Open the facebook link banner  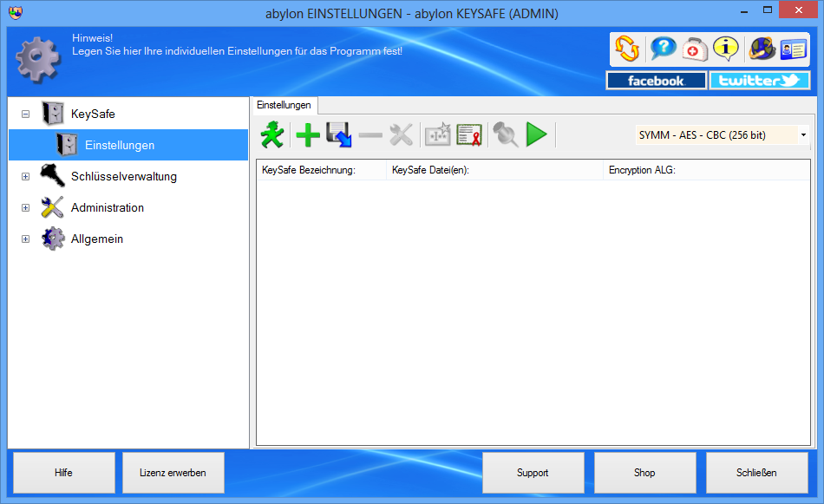point(656,81)
